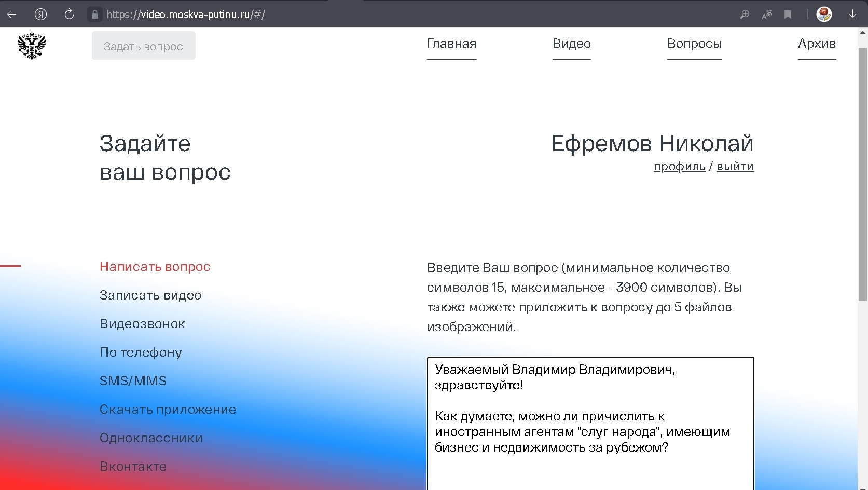Click inside the question text area

[x=590, y=467]
